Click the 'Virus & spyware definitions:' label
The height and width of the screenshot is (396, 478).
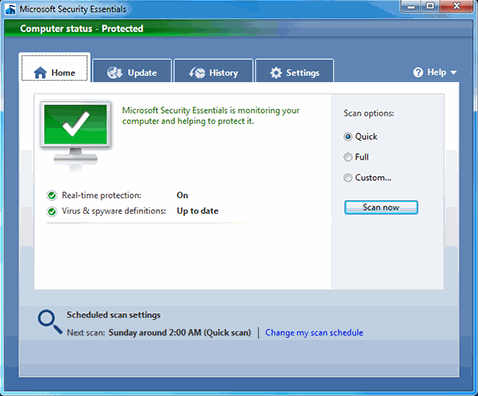(114, 211)
